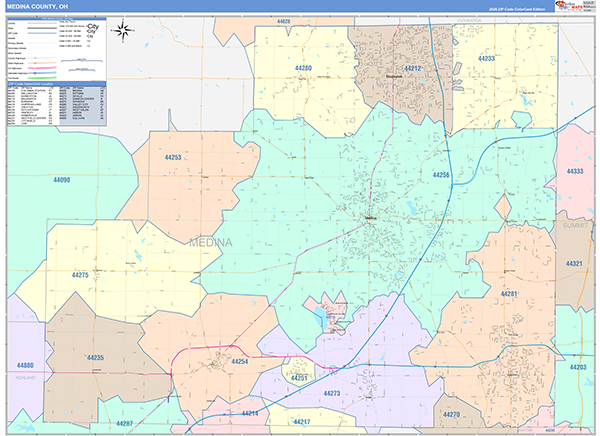
Task: Click the ZIP code label 44217
Action: pos(302,422)
